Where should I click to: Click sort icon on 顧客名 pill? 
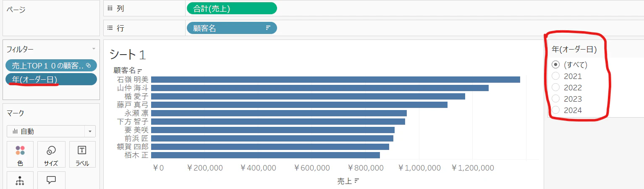(268, 28)
